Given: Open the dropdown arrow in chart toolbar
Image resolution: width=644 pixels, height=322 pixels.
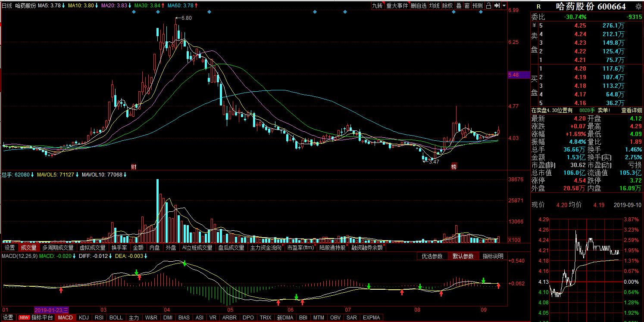Looking at the screenshot, I should [504, 6].
